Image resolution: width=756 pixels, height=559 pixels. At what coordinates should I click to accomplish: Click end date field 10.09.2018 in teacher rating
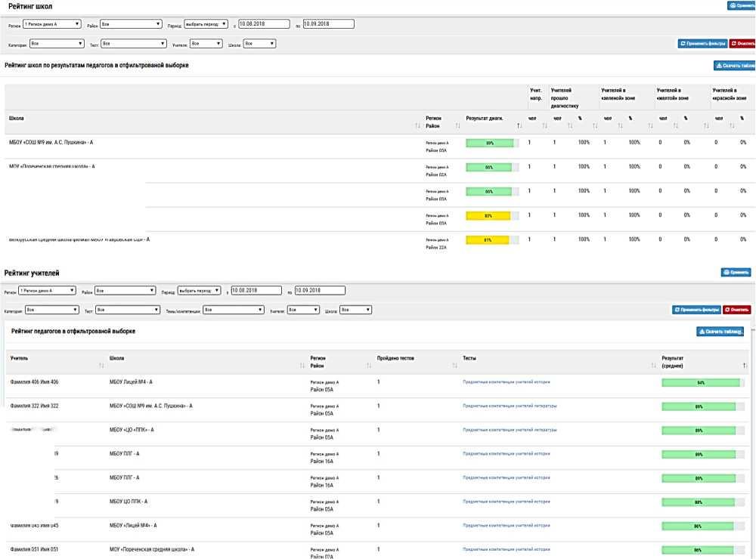[320, 291]
